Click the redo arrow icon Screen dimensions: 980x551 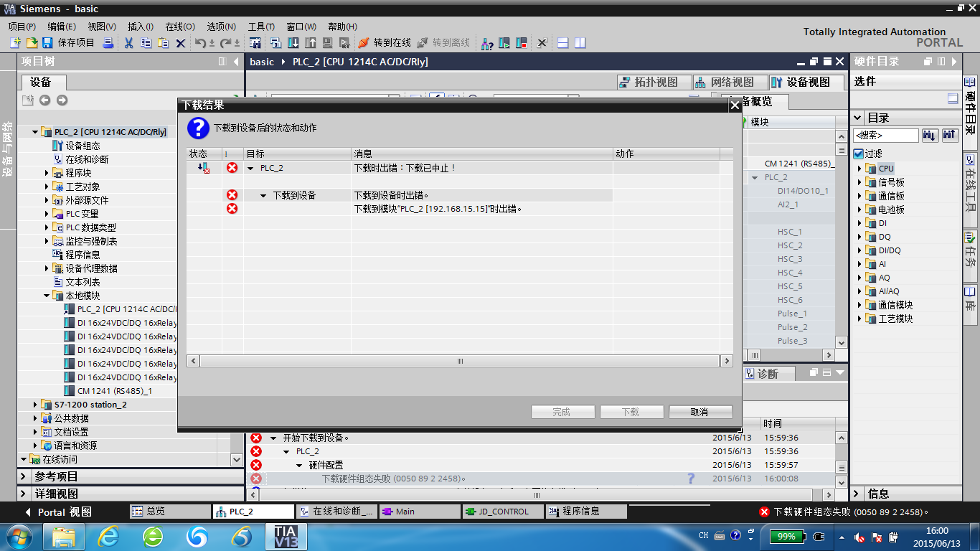(x=225, y=43)
